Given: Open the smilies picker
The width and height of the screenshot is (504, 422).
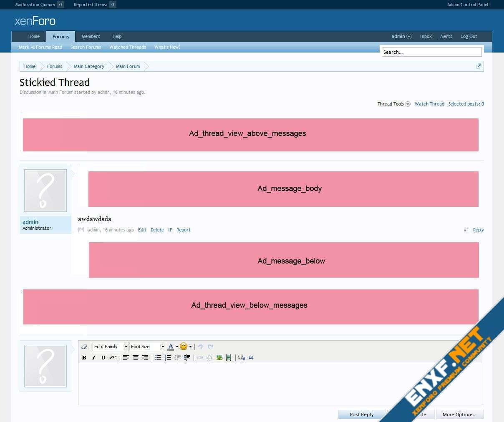Looking at the screenshot, I should pyautogui.click(x=184, y=347).
